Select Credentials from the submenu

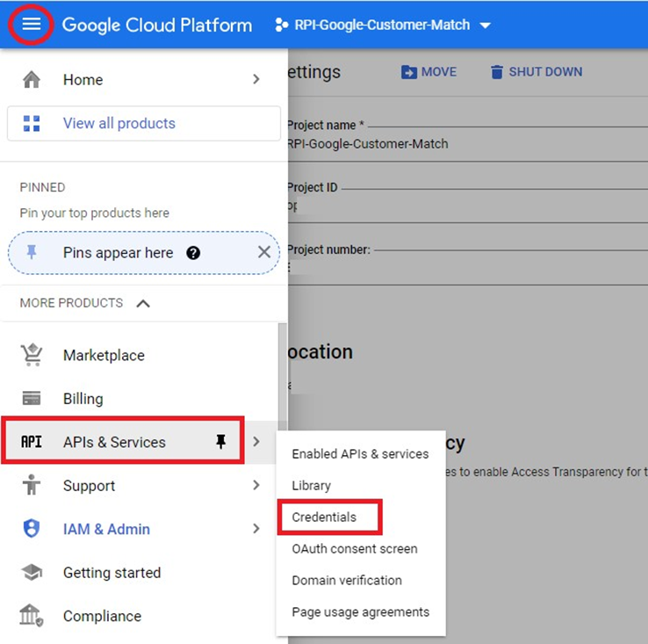coord(324,517)
